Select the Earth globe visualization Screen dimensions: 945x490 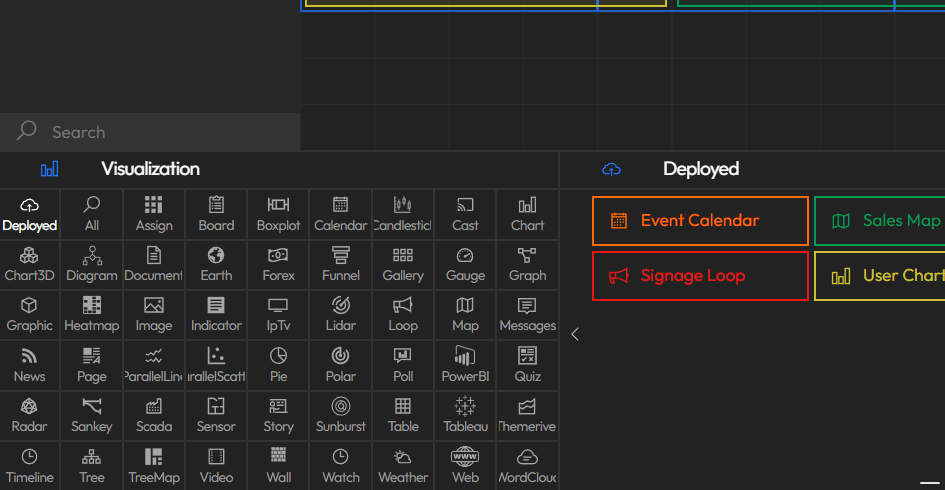tap(216, 265)
